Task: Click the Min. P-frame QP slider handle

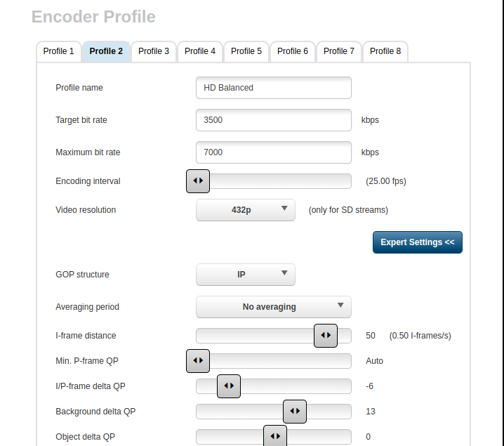Action: pyautogui.click(x=198, y=361)
